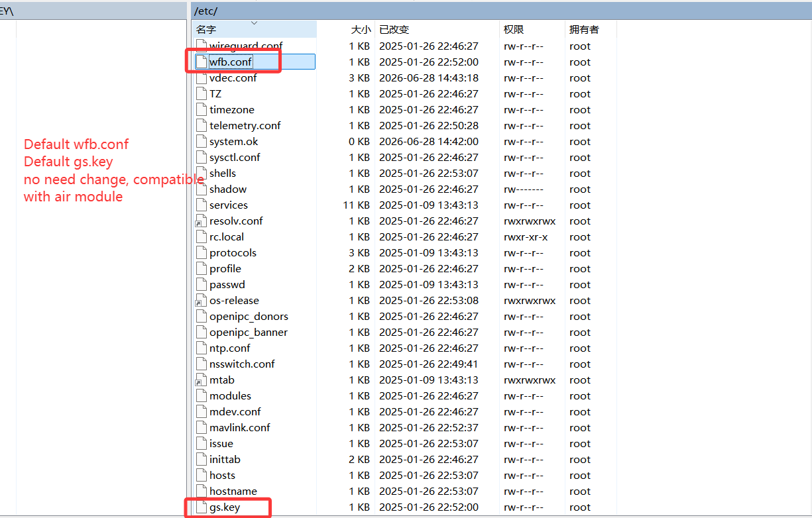Click the 0 KB size of system.ok
The height and width of the screenshot is (518, 812).
tap(359, 141)
